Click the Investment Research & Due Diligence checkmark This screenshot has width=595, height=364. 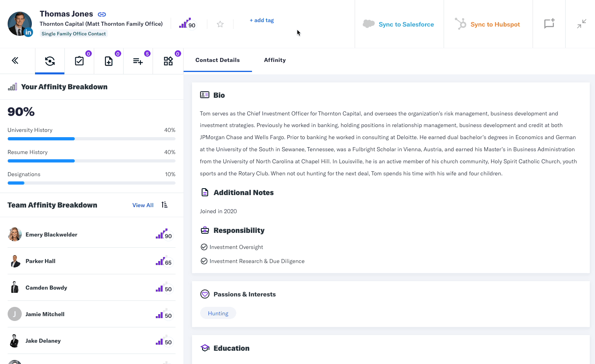point(204,261)
